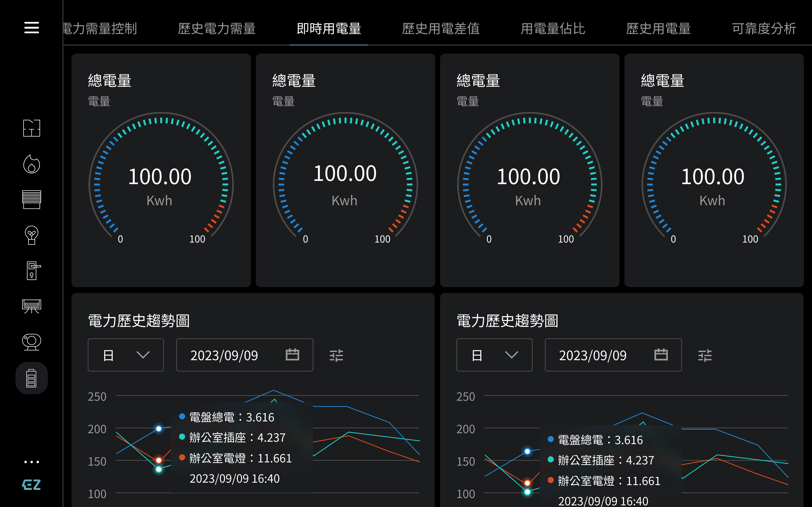Open calendar picker in left date field
Image resolution: width=812 pixels, height=507 pixels.
(292, 354)
